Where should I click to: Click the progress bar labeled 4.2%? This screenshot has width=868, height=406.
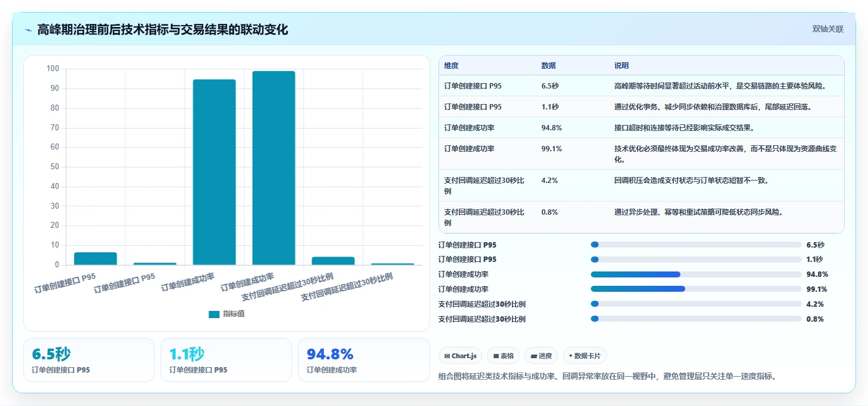pos(696,304)
